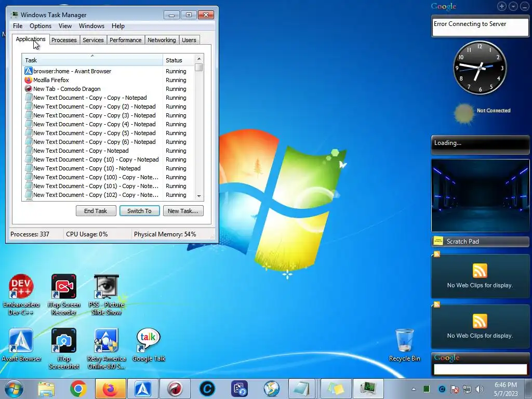Switch to the Performance tab

(126, 40)
